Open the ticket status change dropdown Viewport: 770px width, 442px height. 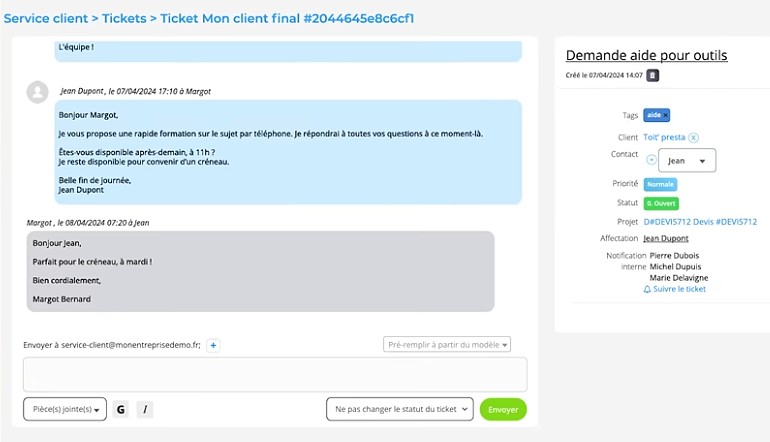[x=400, y=409]
